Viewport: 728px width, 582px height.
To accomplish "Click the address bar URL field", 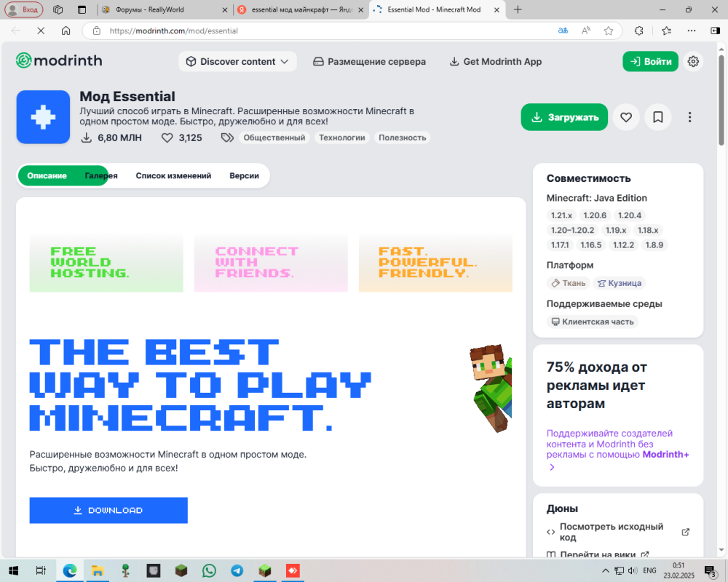I will point(325,31).
